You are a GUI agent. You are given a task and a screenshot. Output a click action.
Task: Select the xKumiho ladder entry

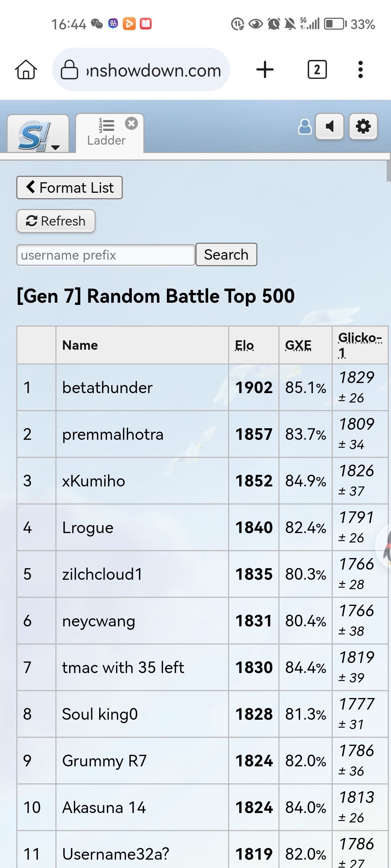pyautogui.click(x=94, y=481)
